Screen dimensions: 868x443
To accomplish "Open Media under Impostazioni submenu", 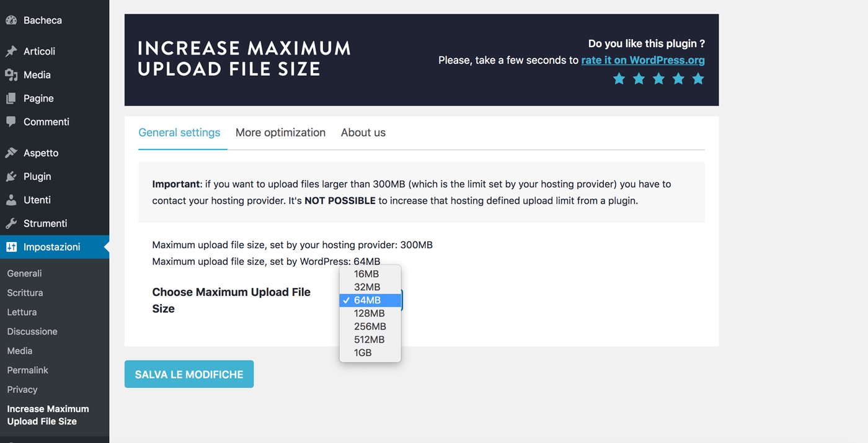I will pyautogui.click(x=20, y=351).
